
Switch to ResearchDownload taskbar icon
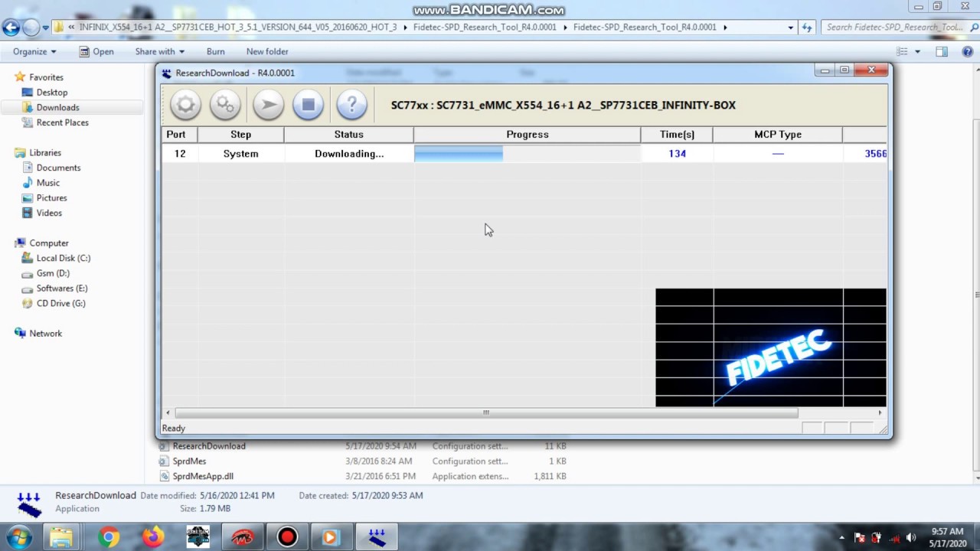[x=377, y=537]
